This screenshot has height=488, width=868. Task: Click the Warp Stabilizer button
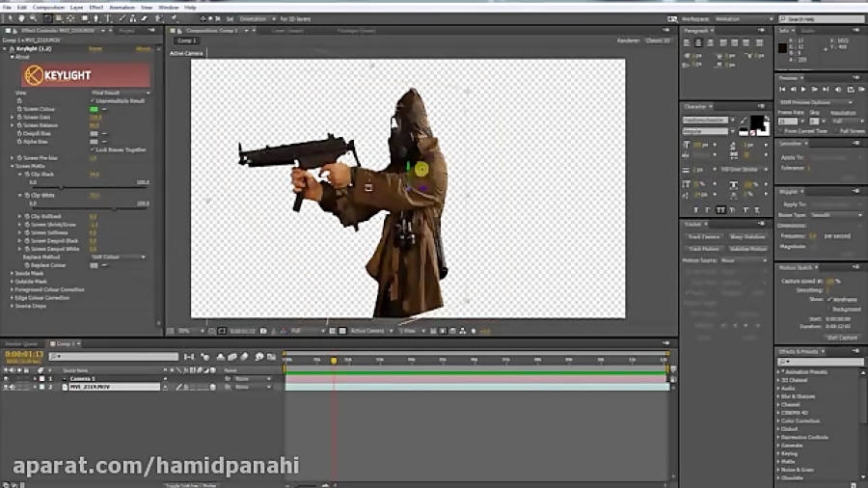[747, 237]
